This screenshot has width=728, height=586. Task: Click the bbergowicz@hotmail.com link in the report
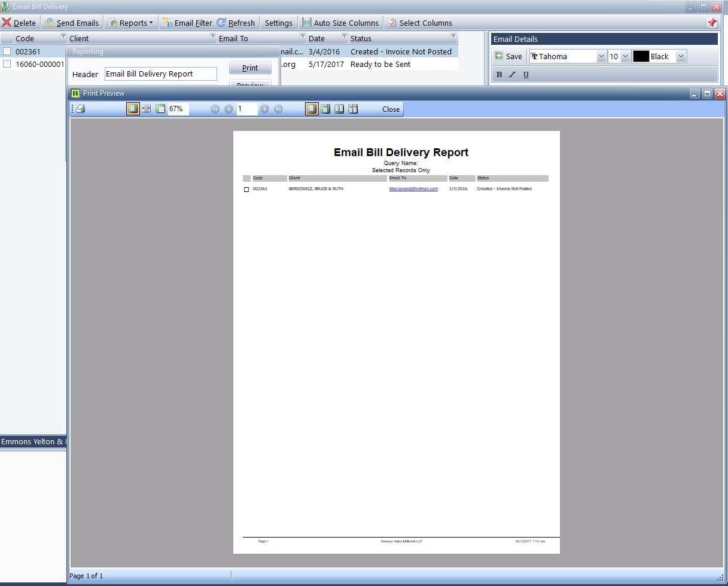pos(413,189)
